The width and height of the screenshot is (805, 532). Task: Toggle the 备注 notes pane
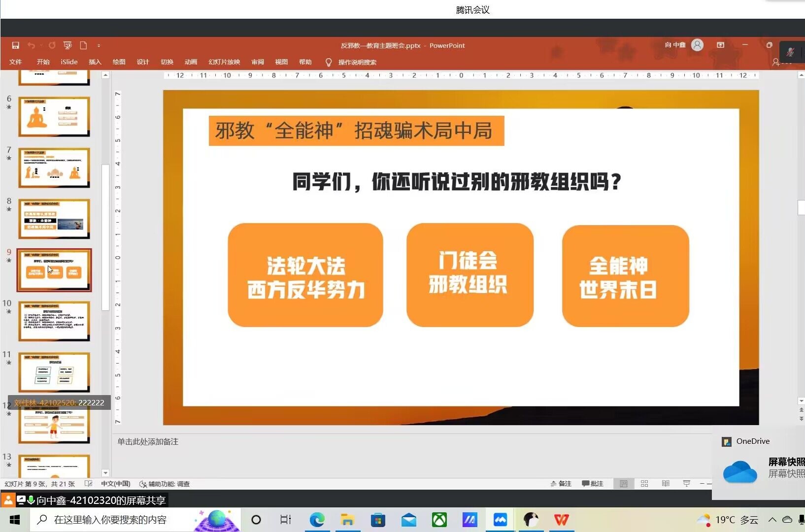pos(561,484)
